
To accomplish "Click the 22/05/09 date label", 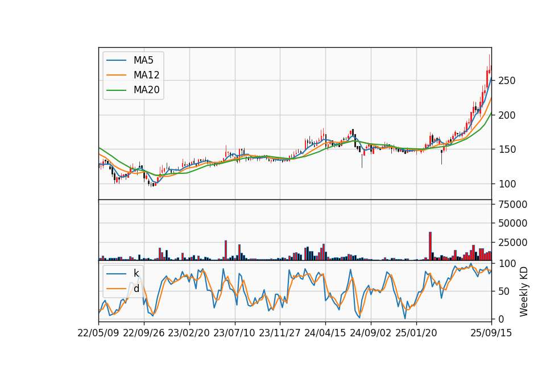I will click(98, 333).
